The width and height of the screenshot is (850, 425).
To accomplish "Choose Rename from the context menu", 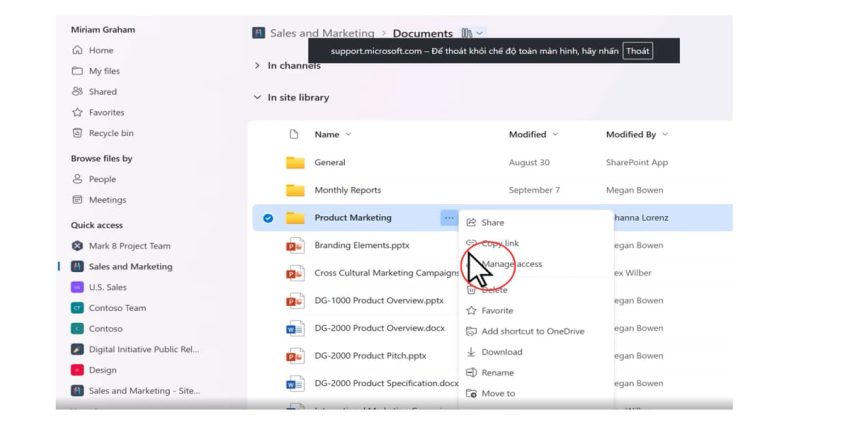I will (x=490, y=372).
